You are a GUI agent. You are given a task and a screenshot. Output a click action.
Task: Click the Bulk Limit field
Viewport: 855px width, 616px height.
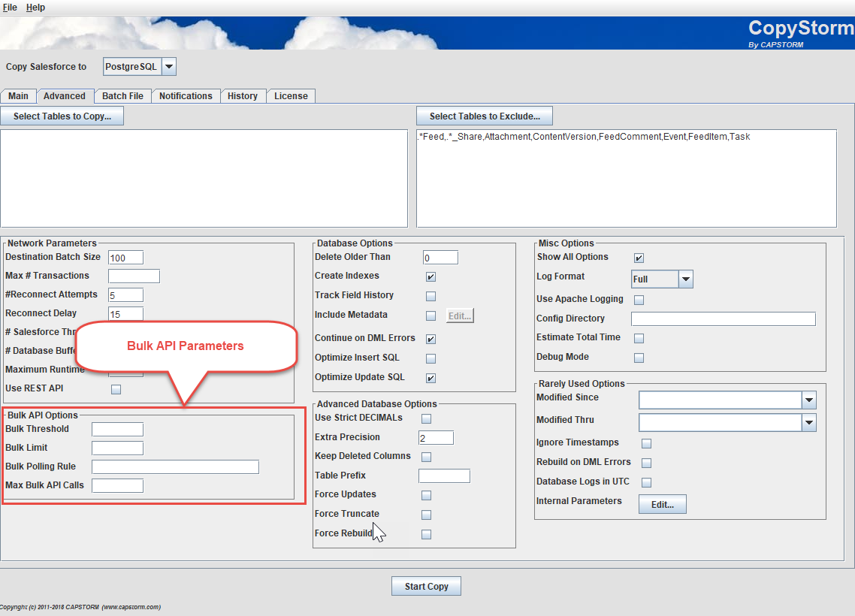(x=118, y=448)
